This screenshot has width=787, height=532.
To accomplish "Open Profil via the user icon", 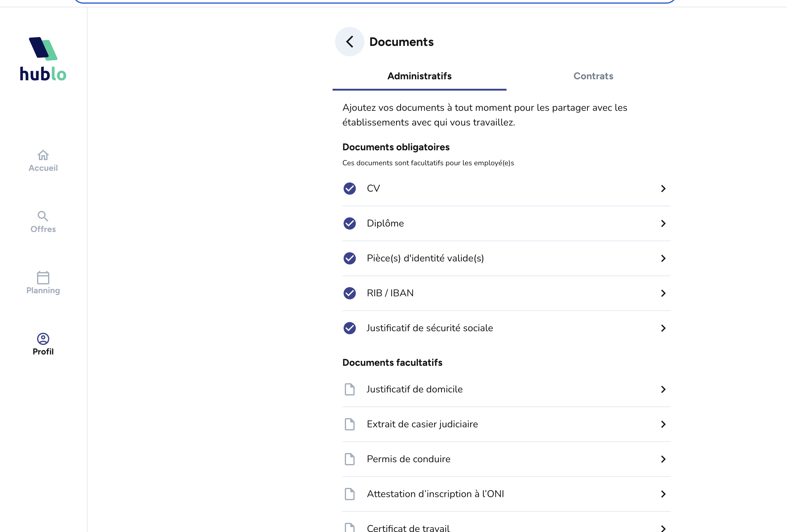I will coord(43,339).
